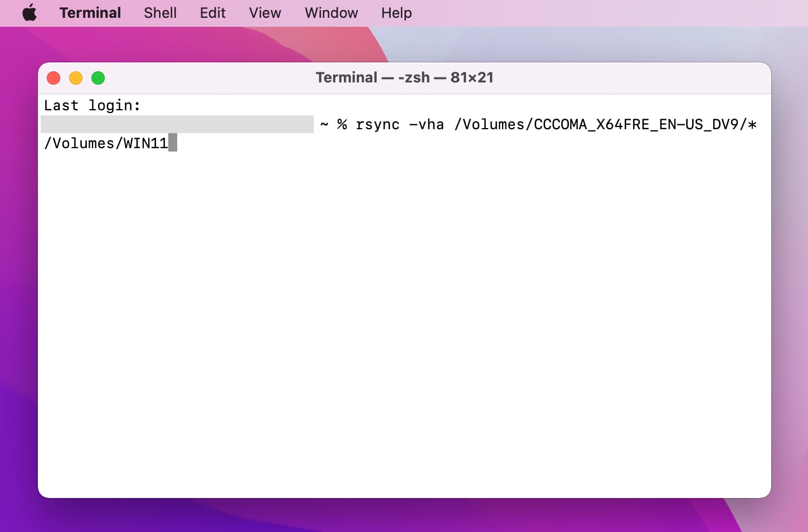The image size is (808, 532).
Task: Select the path /Volumes/WIN11
Action: (106, 143)
